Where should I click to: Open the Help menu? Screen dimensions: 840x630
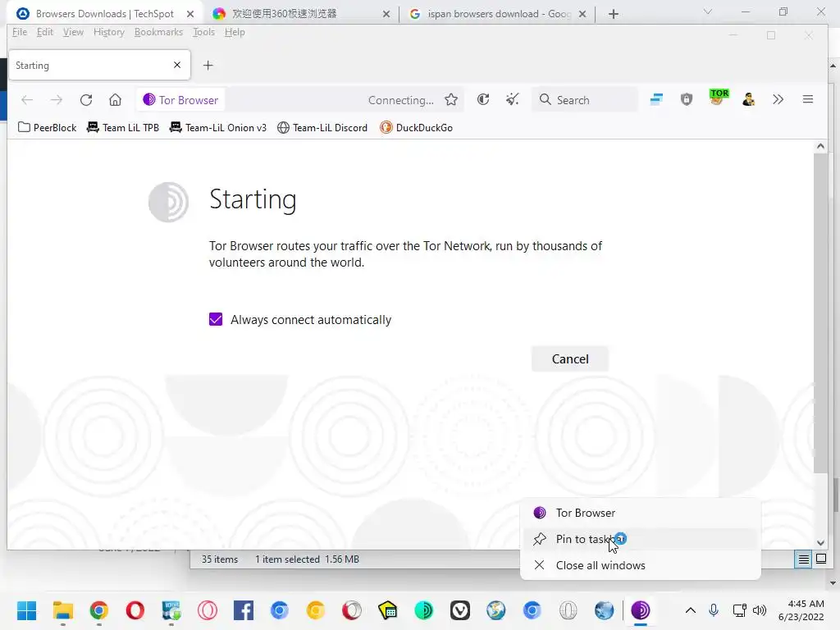[235, 32]
